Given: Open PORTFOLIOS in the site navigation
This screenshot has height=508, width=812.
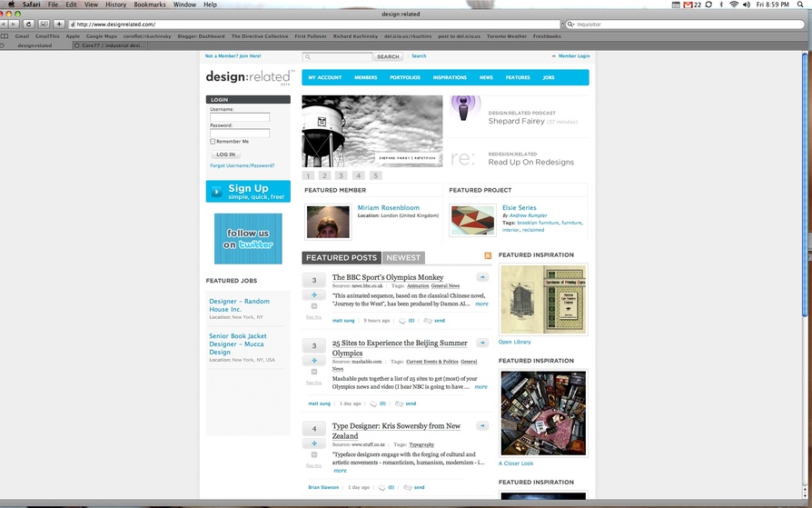Looking at the screenshot, I should pyautogui.click(x=405, y=77).
